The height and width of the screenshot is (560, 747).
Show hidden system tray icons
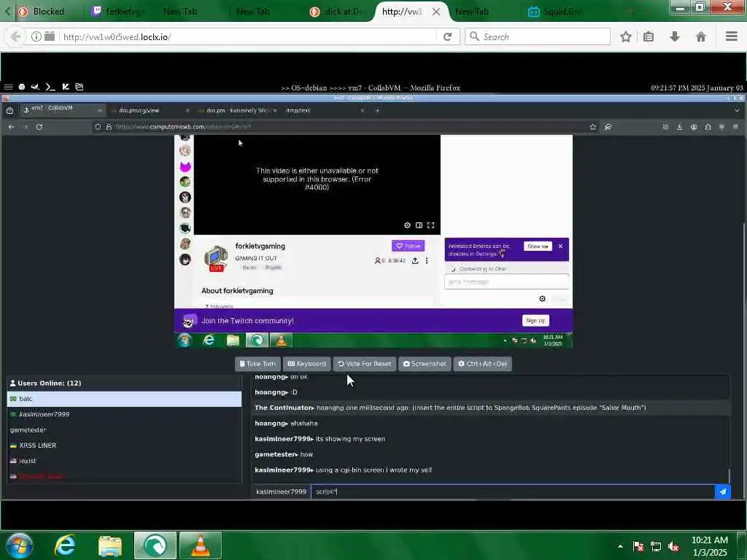620,546
